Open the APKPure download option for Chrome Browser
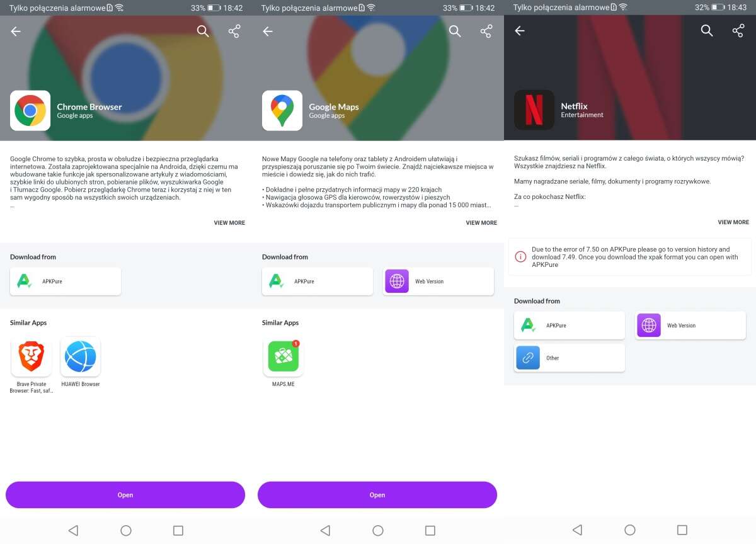 (x=65, y=281)
